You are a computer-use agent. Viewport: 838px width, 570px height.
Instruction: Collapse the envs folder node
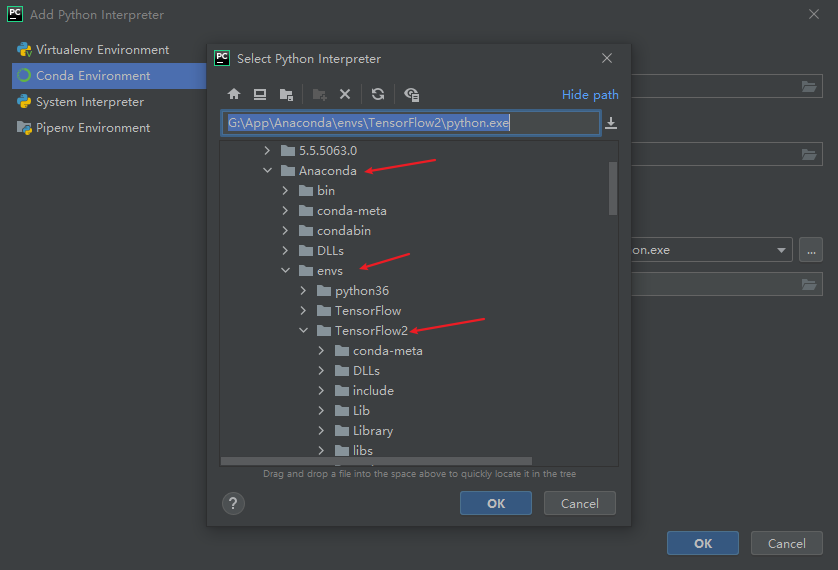[285, 271]
